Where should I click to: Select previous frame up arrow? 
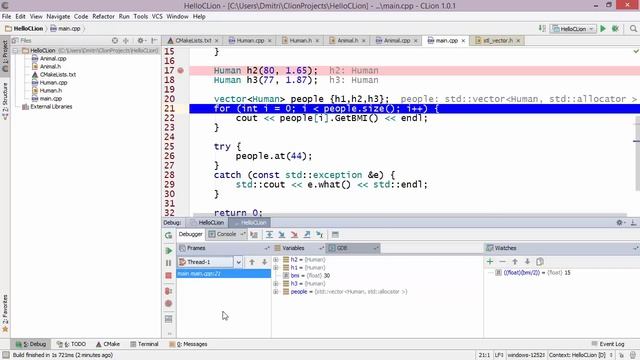pos(252,262)
